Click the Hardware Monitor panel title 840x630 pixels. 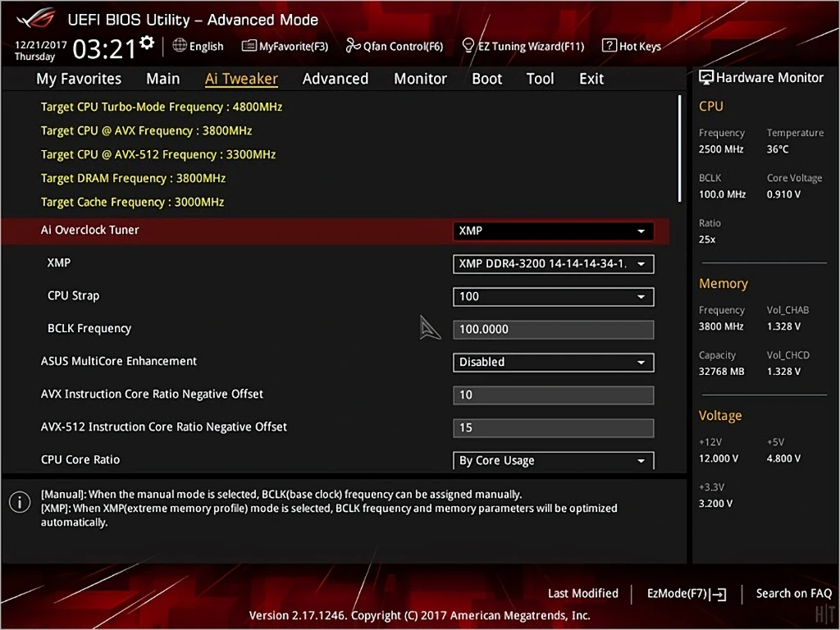[769, 78]
